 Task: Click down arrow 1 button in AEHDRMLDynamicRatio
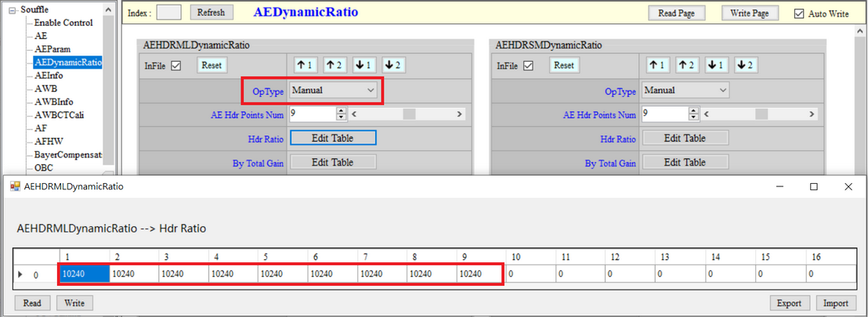363,65
